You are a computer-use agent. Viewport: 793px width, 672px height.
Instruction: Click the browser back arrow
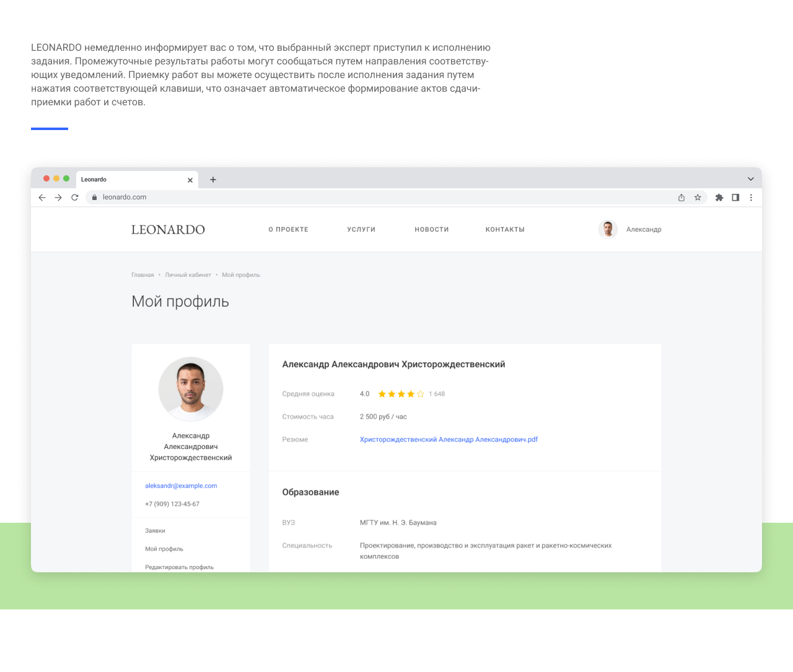click(x=42, y=198)
